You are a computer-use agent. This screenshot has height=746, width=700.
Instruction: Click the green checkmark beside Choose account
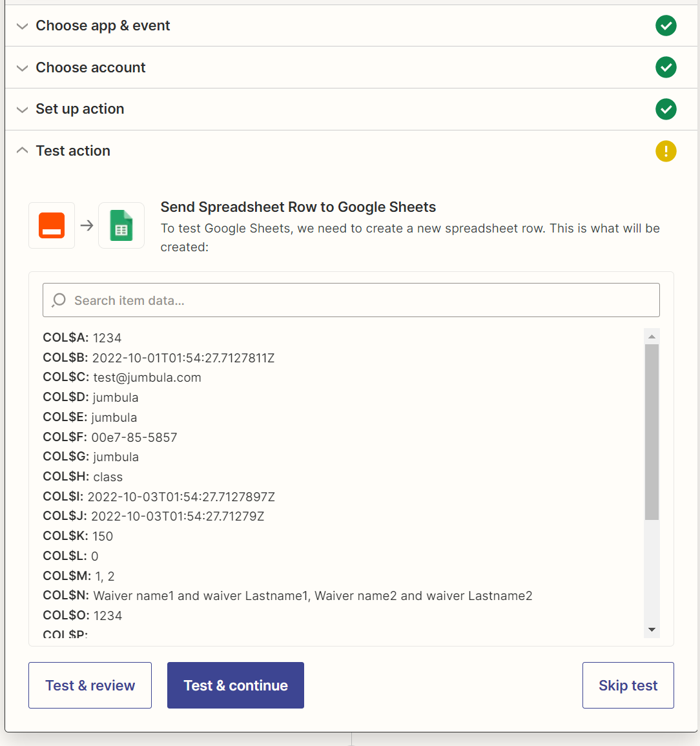(666, 67)
